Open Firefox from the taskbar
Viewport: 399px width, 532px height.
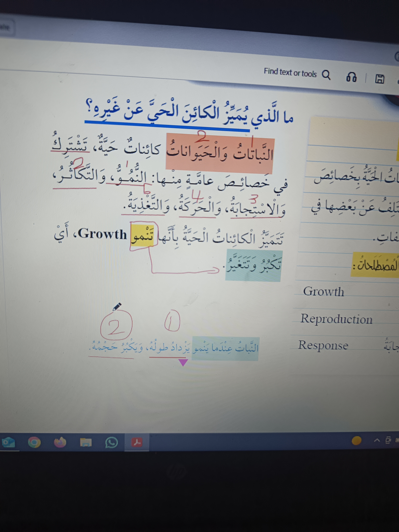(60, 442)
